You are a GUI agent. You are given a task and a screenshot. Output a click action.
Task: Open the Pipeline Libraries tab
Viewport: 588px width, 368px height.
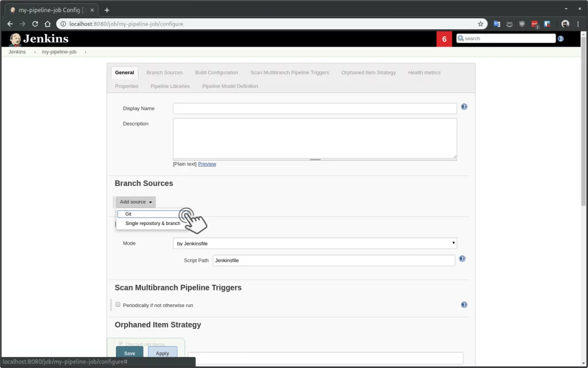coord(170,86)
